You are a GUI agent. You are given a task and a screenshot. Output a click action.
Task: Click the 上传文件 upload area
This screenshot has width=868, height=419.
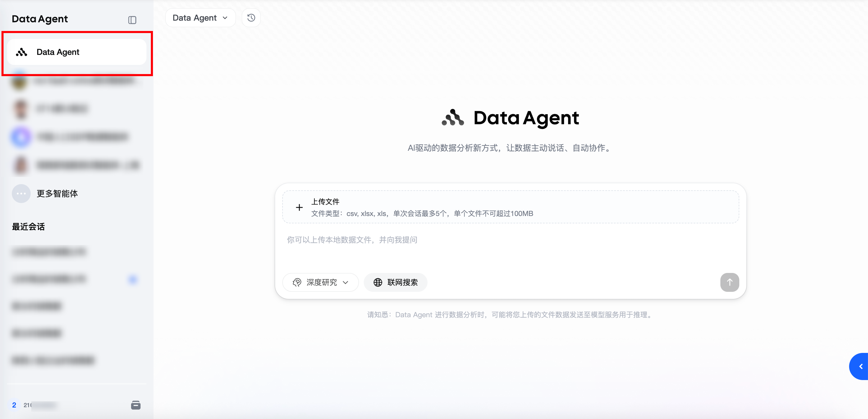point(510,207)
